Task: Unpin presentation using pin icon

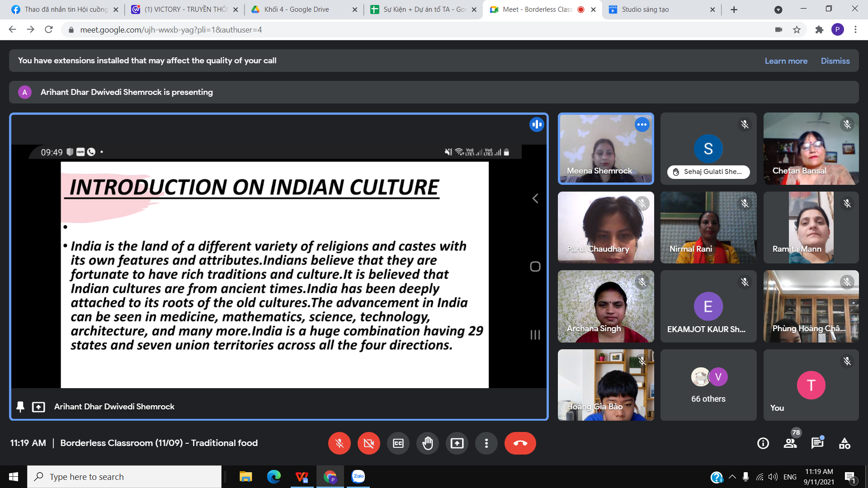Action: click(x=20, y=407)
